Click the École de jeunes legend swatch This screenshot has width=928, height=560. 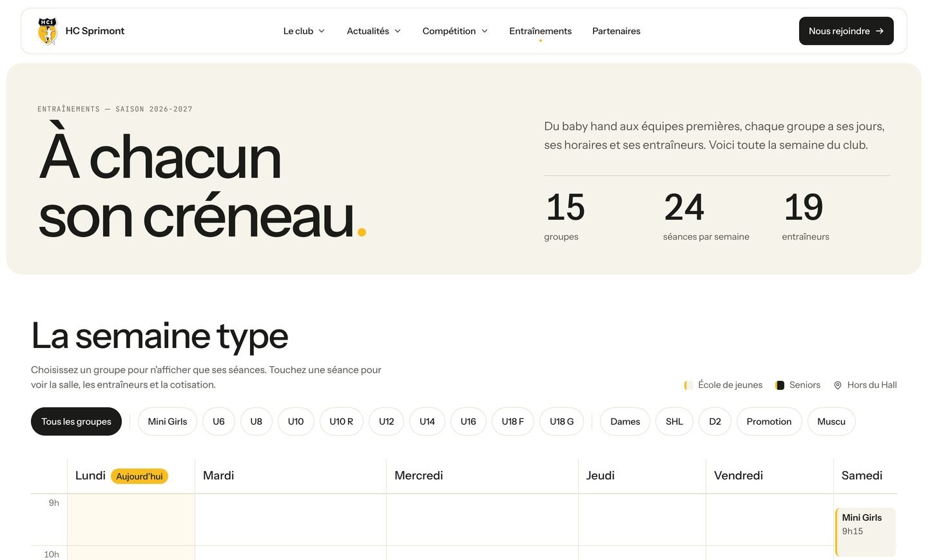(x=688, y=385)
